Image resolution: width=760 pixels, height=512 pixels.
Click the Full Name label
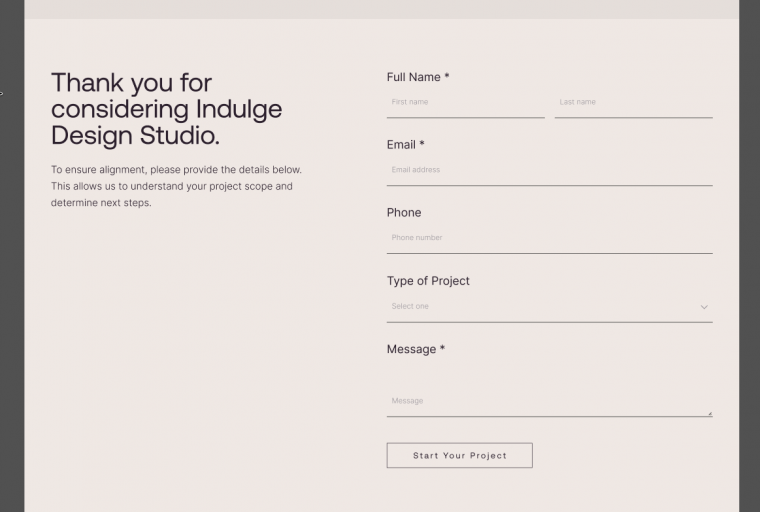[x=418, y=77]
